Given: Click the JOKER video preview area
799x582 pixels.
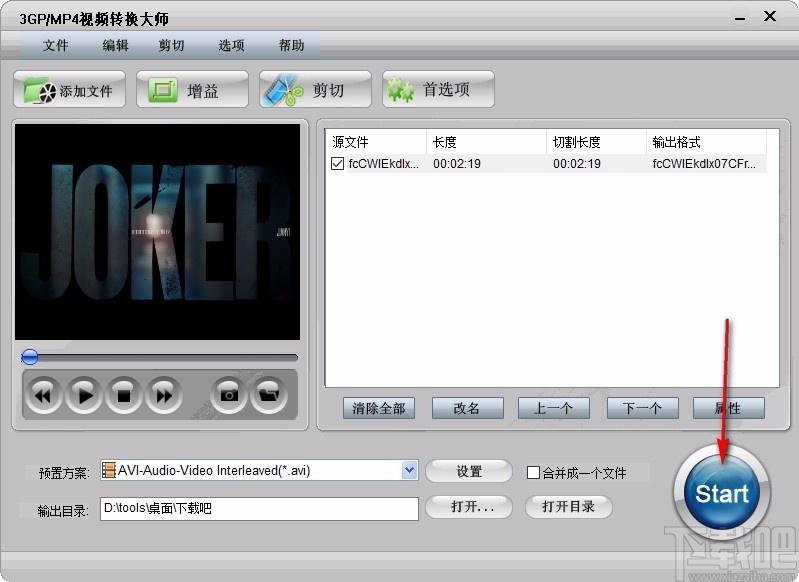Looking at the screenshot, I should coord(157,232).
